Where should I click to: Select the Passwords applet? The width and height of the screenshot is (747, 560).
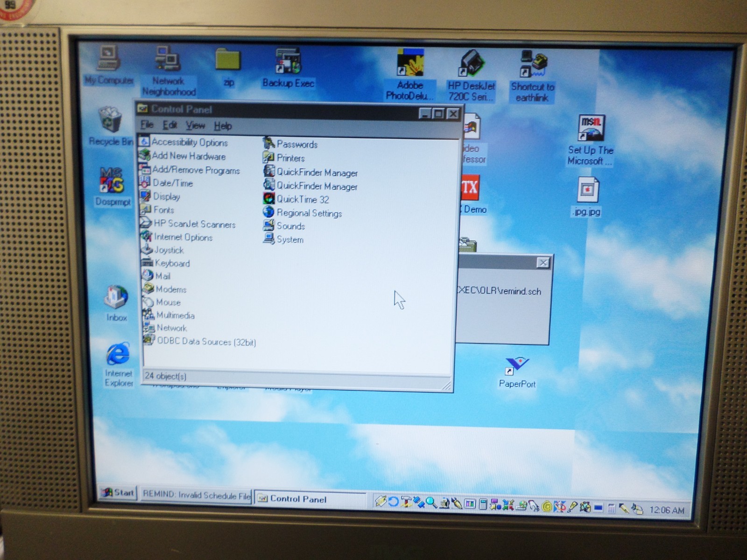[290, 144]
